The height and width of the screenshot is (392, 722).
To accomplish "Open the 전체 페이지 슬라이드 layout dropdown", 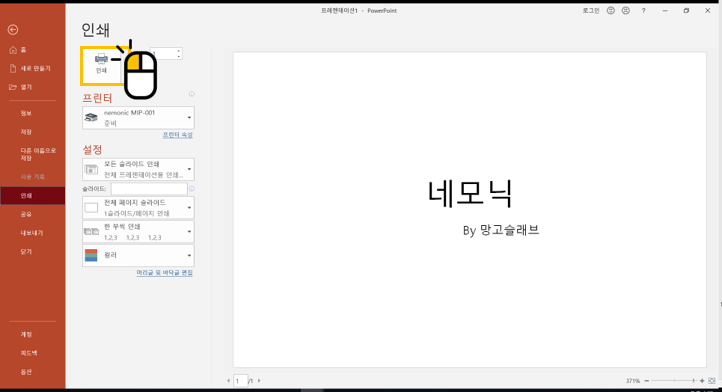I will pos(138,208).
